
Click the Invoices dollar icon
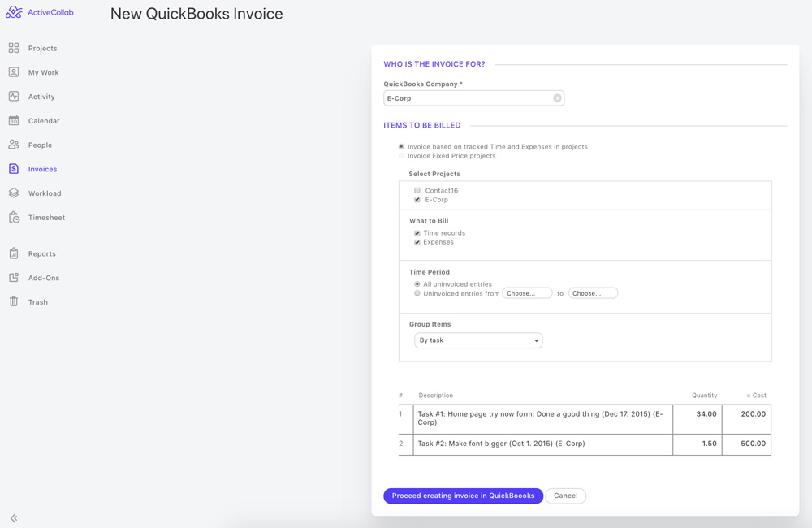coord(14,169)
